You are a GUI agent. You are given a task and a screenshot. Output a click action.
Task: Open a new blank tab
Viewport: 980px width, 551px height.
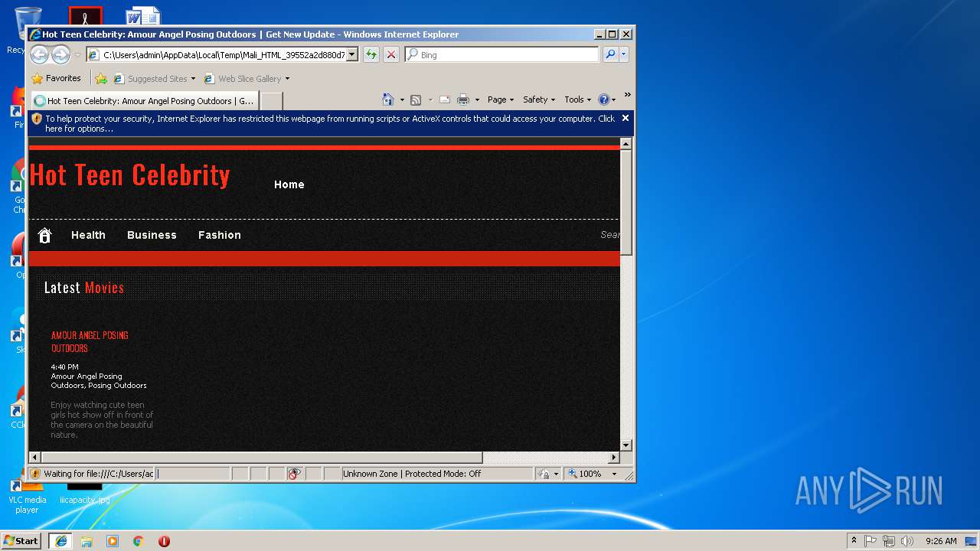(x=272, y=101)
